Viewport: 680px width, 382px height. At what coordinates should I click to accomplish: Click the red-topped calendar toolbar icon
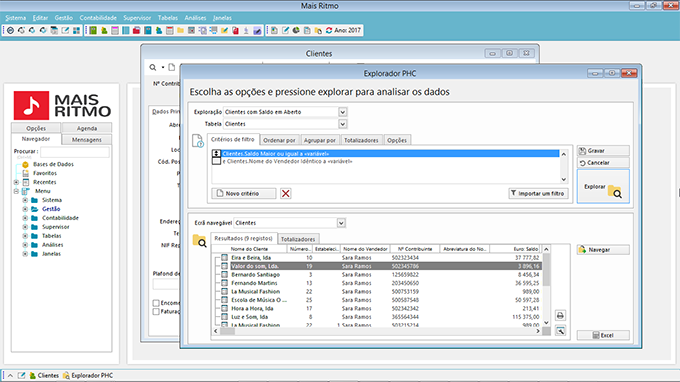[x=170, y=30]
